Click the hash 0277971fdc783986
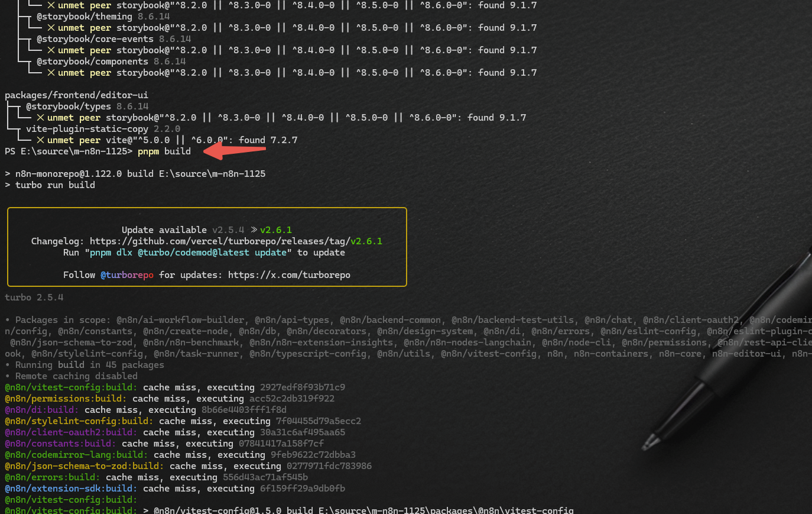 (329, 466)
